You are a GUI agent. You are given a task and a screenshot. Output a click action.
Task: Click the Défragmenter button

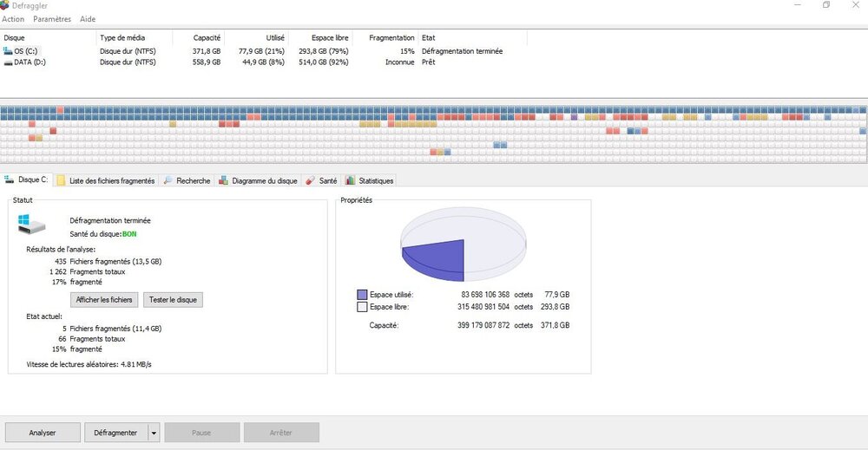coord(115,433)
